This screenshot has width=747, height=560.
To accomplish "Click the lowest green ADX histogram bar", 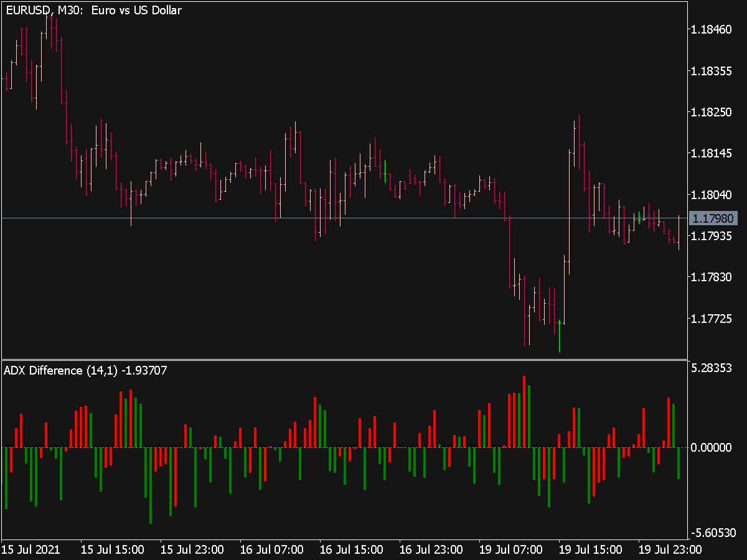I will 151,485.
